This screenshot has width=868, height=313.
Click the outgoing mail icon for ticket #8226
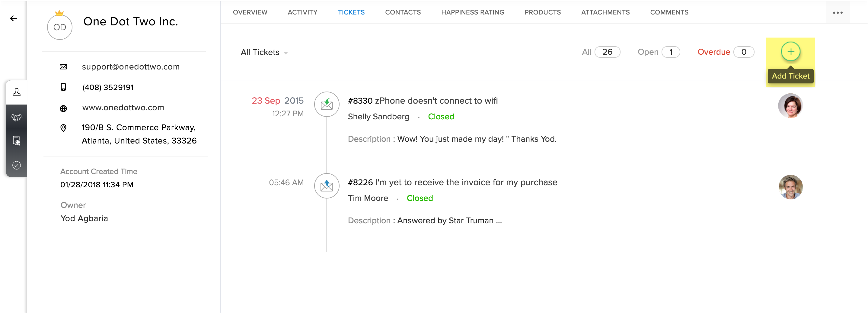pyautogui.click(x=327, y=186)
